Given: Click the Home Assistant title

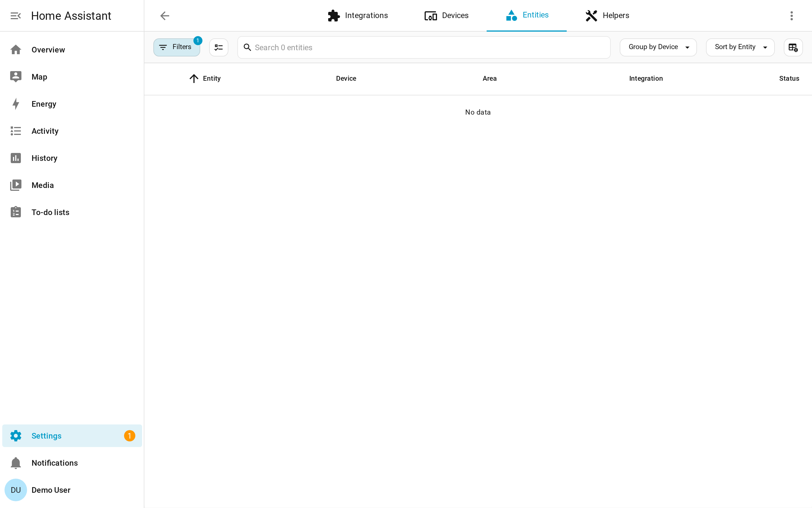Looking at the screenshot, I should click(x=71, y=16).
